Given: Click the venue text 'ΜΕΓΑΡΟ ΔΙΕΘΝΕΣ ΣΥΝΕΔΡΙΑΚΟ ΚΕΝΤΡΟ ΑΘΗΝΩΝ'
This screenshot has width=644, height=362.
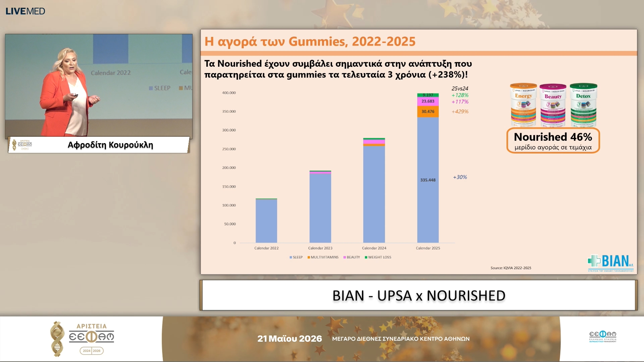Looking at the screenshot, I should coord(401,339).
